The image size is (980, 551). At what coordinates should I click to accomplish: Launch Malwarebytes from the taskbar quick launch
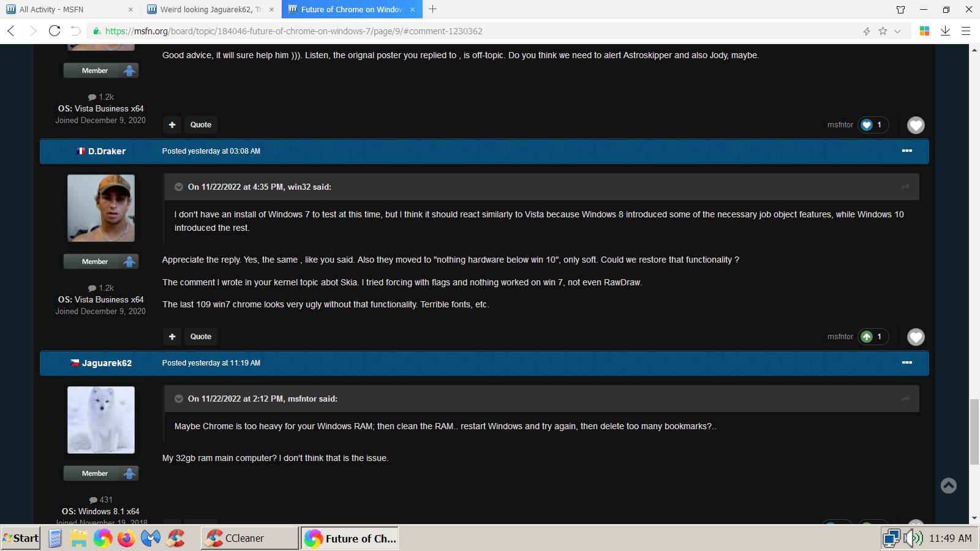(x=151, y=538)
